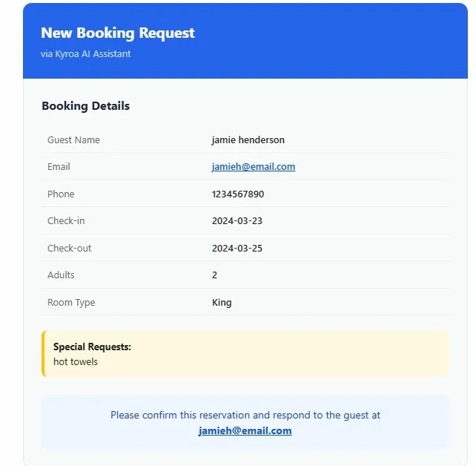
Task: Click the phone number 1234567890
Action: click(237, 194)
